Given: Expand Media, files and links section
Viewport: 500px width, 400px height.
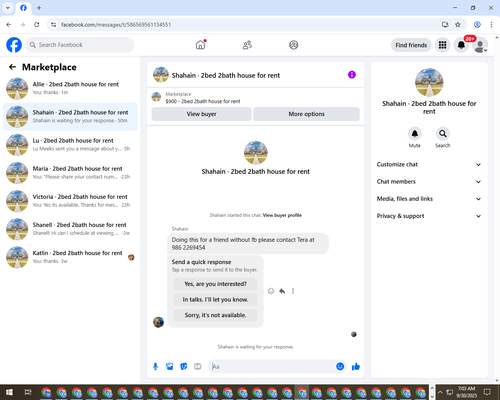Looking at the screenshot, I should click(429, 199).
